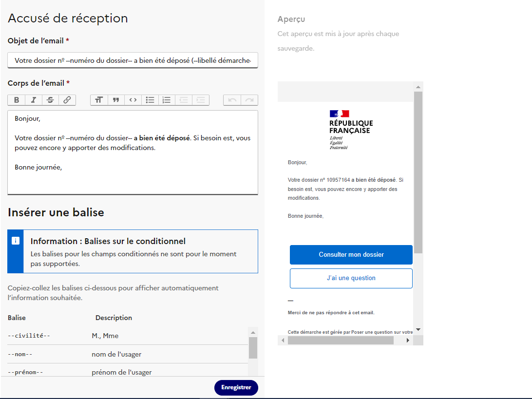Screen dimensions: 532x399
Task: Redo the last undone edit
Action: 249,100
